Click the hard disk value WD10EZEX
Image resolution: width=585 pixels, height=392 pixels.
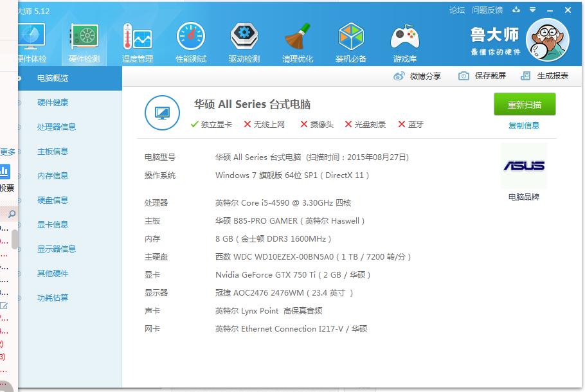click(x=313, y=257)
